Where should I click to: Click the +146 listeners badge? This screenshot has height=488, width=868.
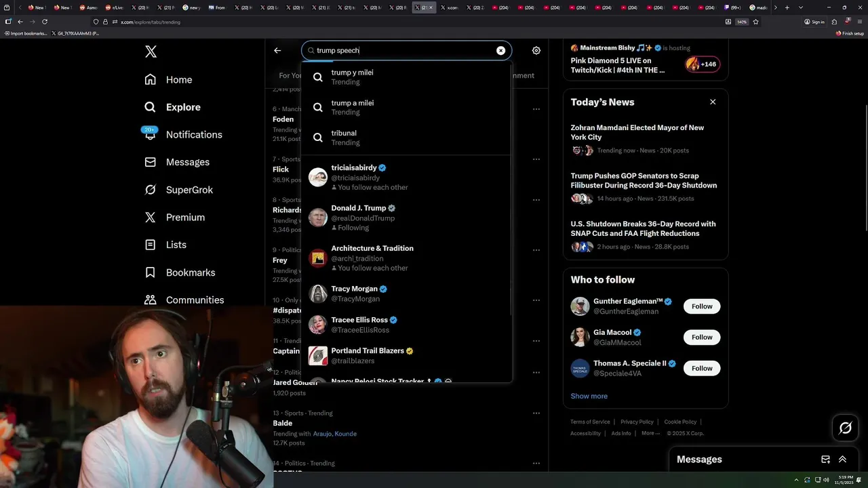tap(703, 64)
